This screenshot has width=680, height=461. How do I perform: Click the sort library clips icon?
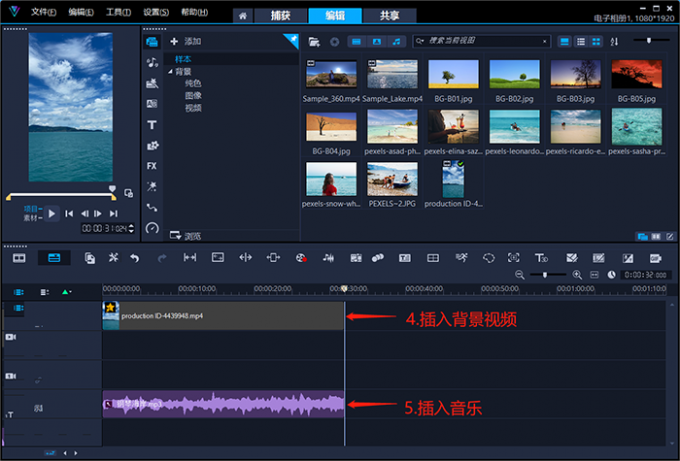614,42
